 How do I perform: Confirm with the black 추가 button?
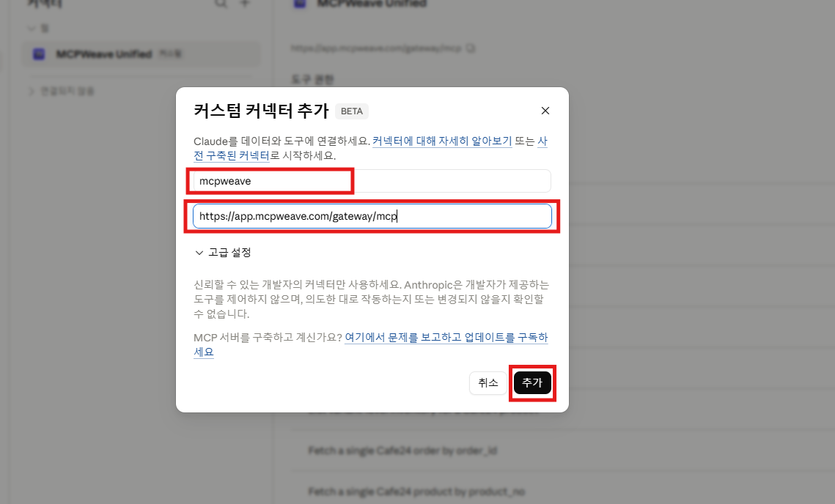(x=532, y=382)
